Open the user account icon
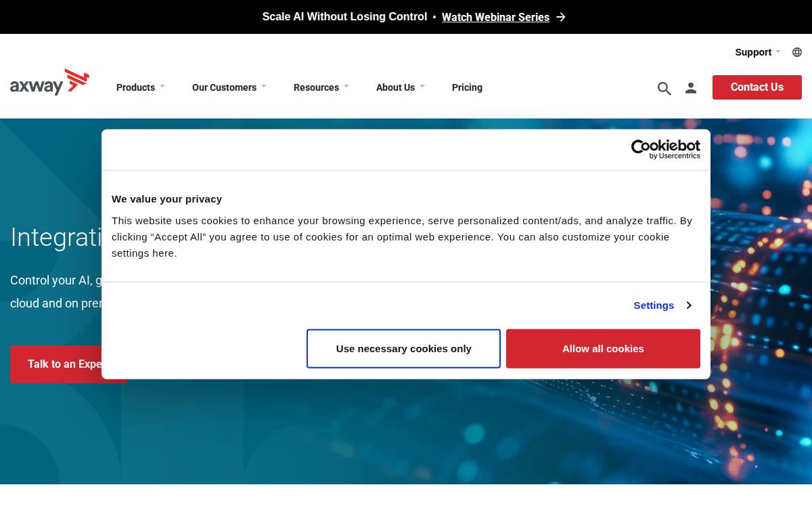Viewport: 812px width, 508px height. click(691, 87)
